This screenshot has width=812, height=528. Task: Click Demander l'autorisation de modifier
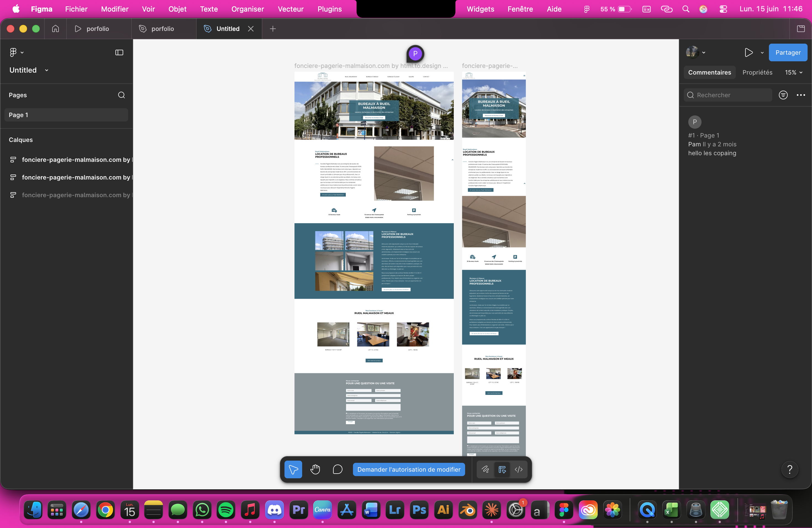(409, 469)
